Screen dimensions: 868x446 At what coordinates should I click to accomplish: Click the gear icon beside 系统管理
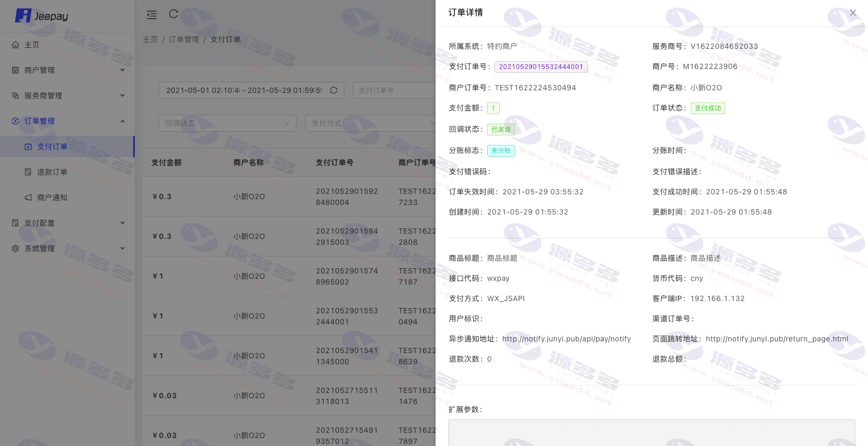[15, 248]
